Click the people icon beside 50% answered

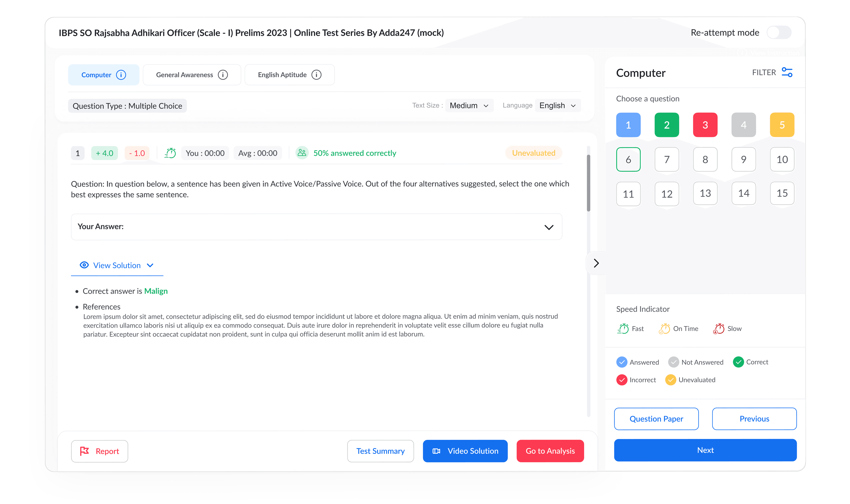coord(302,153)
